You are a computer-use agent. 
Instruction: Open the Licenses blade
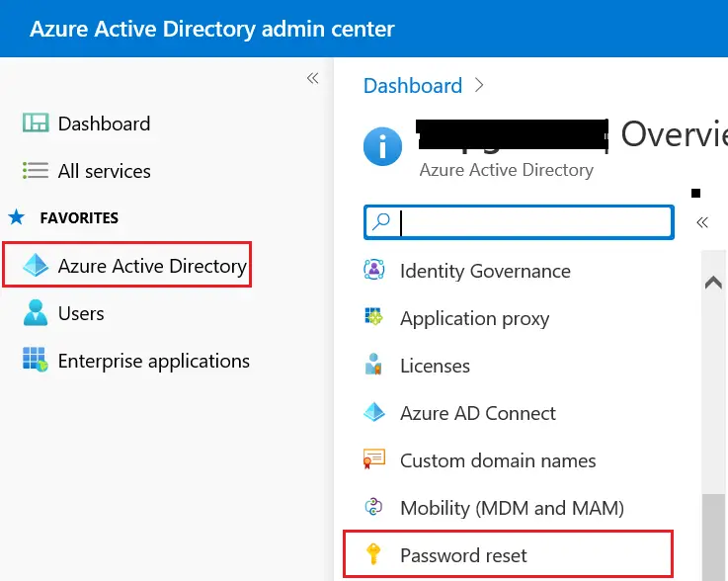(x=435, y=366)
